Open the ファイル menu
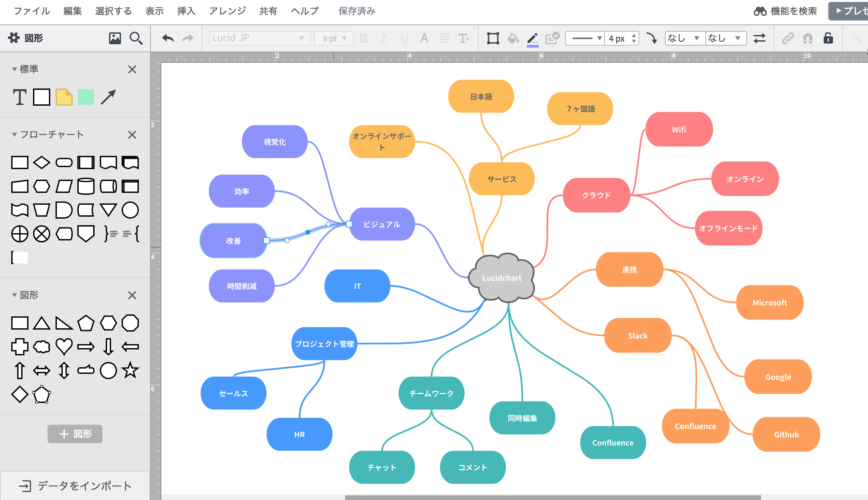Image resolution: width=868 pixels, height=500 pixels. (x=32, y=11)
